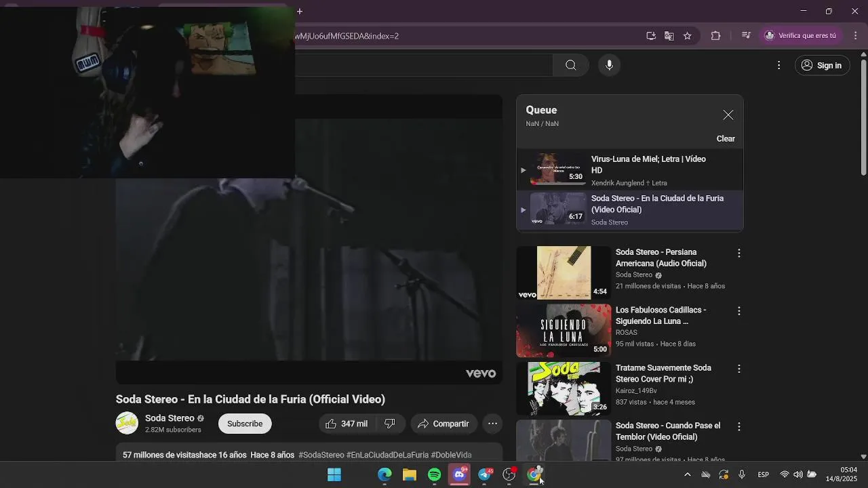Start voice search with the microphone icon
The height and width of the screenshot is (488, 868).
tap(609, 65)
